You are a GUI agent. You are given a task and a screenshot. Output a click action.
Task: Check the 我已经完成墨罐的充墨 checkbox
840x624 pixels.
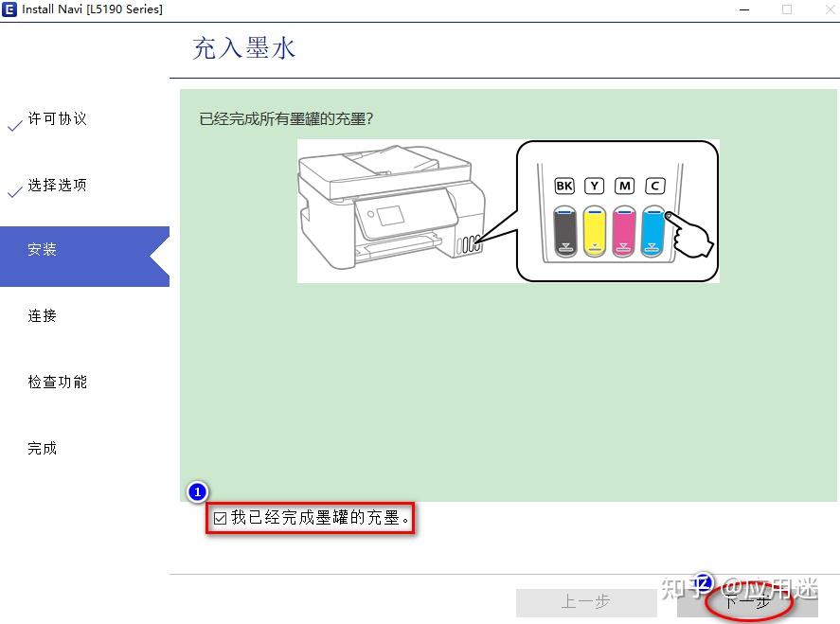coord(219,517)
